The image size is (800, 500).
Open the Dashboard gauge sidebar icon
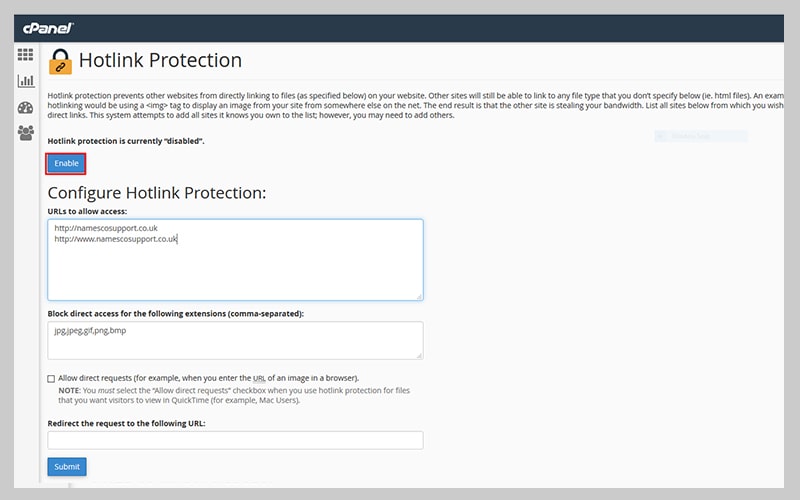[x=26, y=107]
